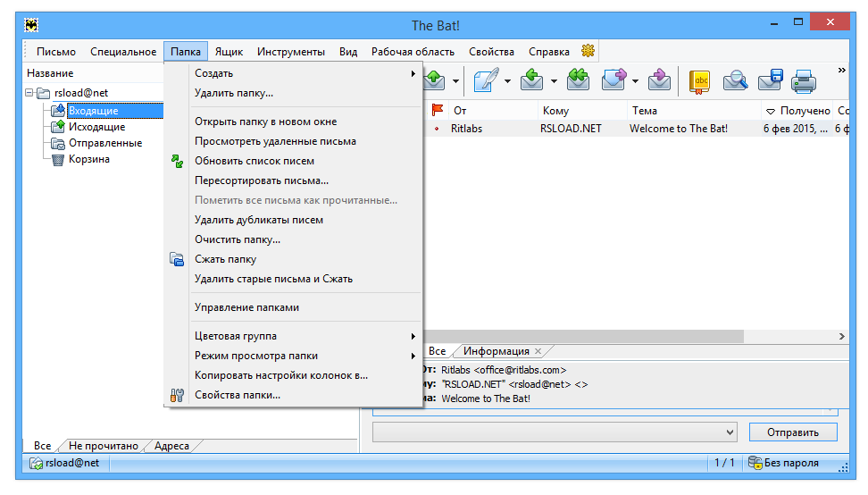Open the combo box beside Отправить
Viewport: 868px width, 495px height.
(x=555, y=432)
